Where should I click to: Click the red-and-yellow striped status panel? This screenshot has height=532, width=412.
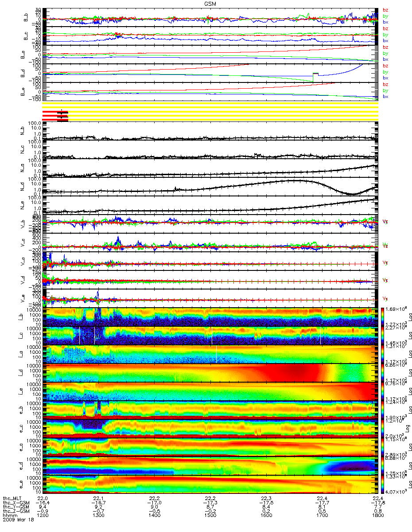(x=210, y=112)
